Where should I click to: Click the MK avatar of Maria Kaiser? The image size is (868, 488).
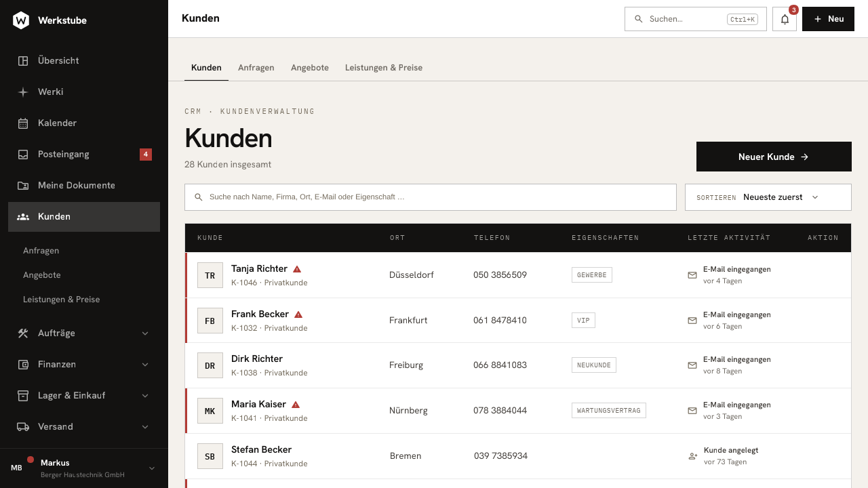210,411
